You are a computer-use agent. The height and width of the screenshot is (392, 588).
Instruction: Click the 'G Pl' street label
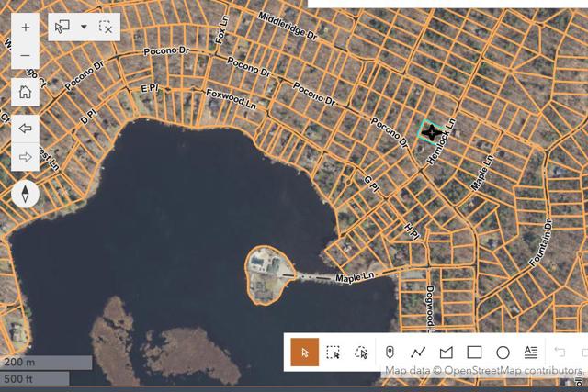371,185
